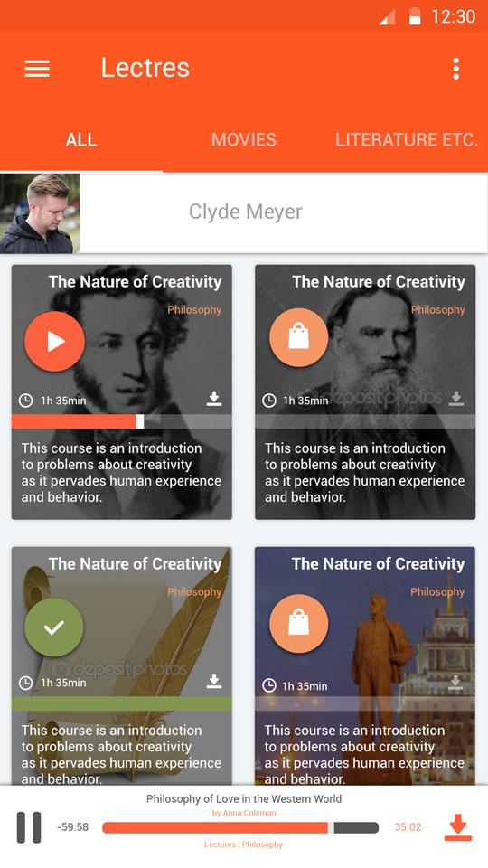Download the quill and scroll lecture
Viewport: 488px width, 868px height.
214,681
